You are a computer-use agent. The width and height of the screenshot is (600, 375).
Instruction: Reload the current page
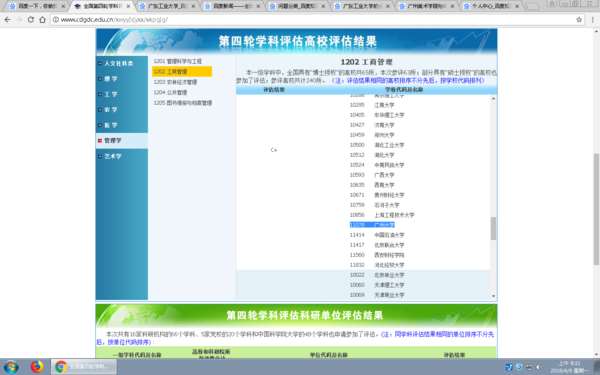pyautogui.click(x=31, y=20)
